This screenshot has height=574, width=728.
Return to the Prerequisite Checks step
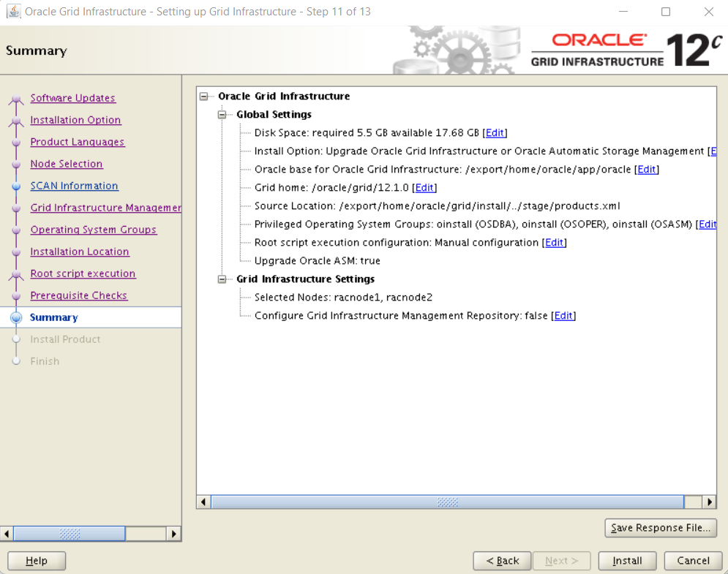pos(79,295)
